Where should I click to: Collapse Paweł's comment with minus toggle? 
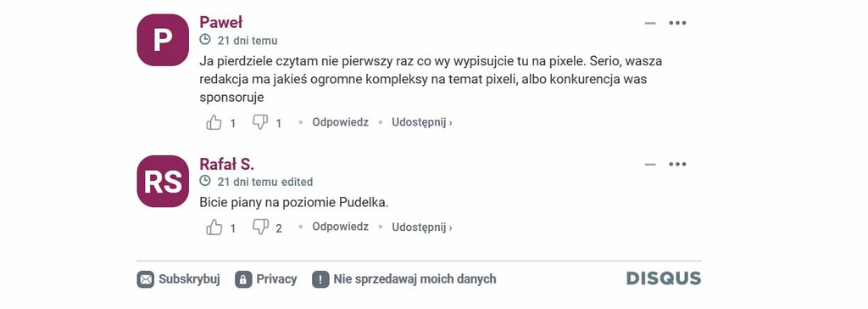[650, 23]
